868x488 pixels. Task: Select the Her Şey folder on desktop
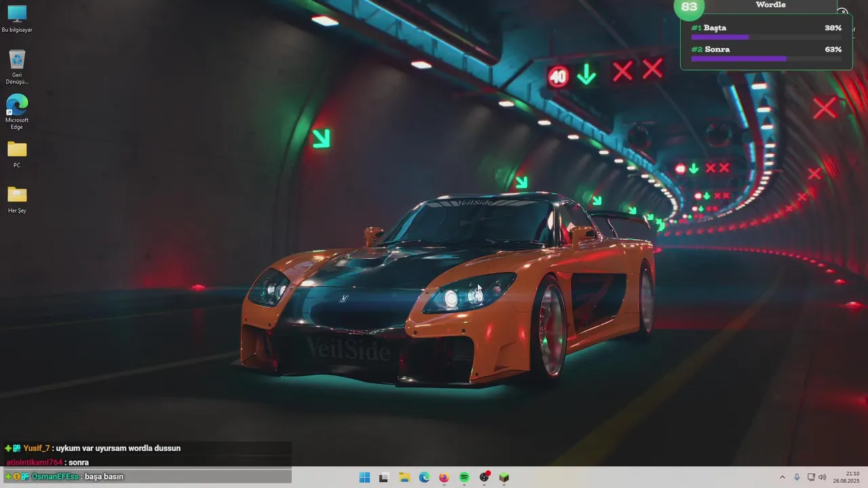click(x=17, y=199)
